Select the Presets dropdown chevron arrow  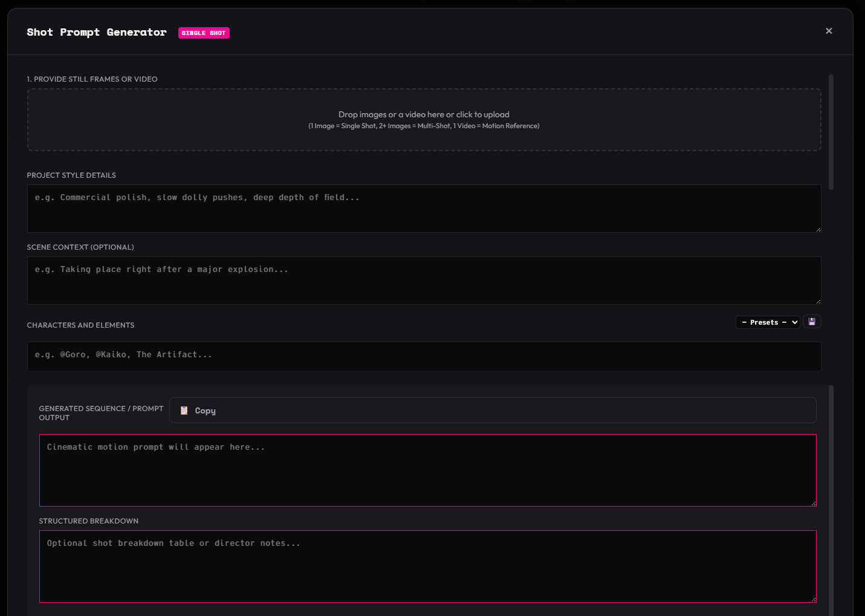[x=794, y=322]
